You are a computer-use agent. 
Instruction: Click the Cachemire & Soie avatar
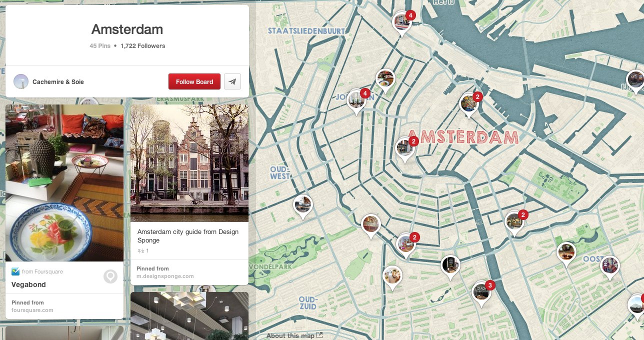(21, 81)
